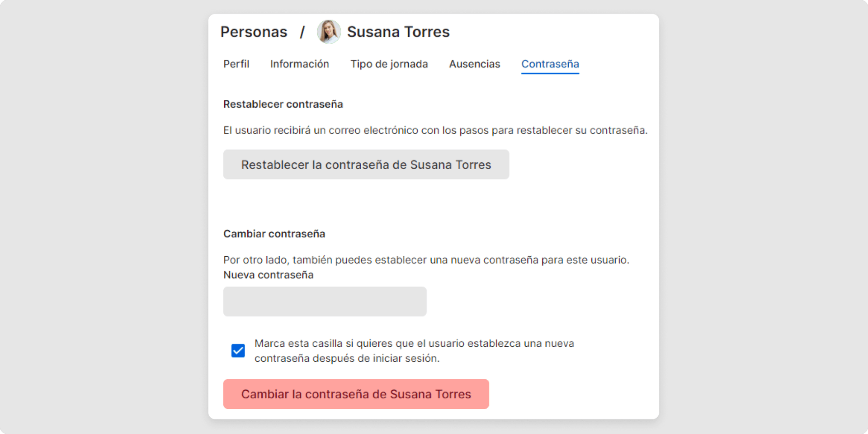Viewport: 868px width, 434px height.
Task: Click the breadcrumb separator slash
Action: pos(302,32)
